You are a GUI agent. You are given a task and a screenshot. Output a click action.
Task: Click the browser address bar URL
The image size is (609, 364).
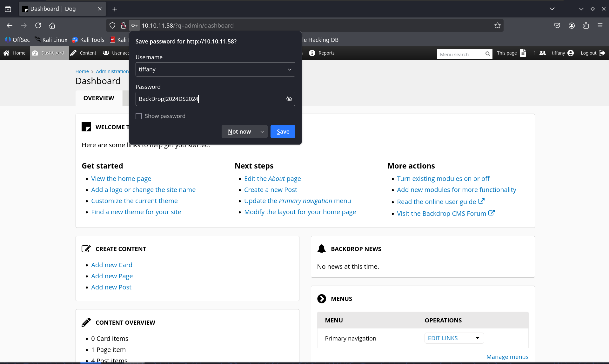(187, 25)
